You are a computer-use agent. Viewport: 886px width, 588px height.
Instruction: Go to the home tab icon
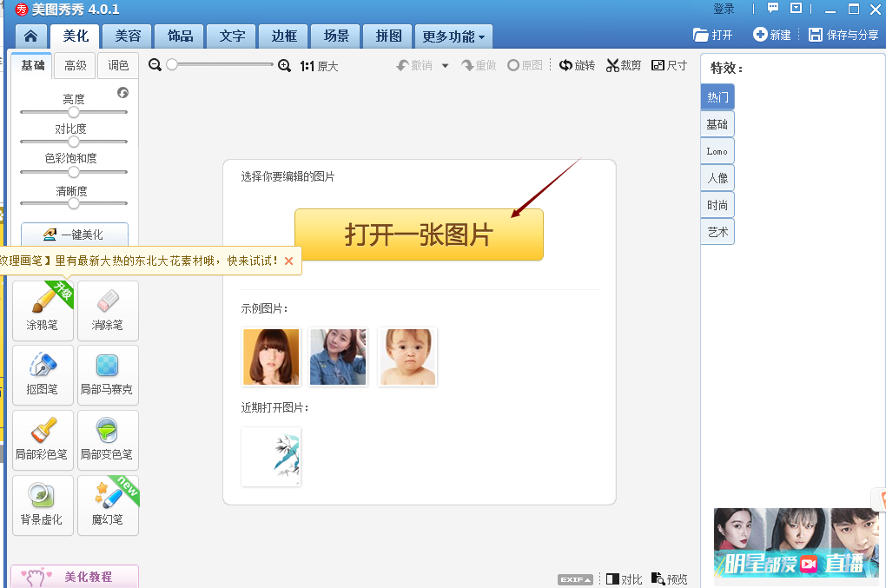31,36
